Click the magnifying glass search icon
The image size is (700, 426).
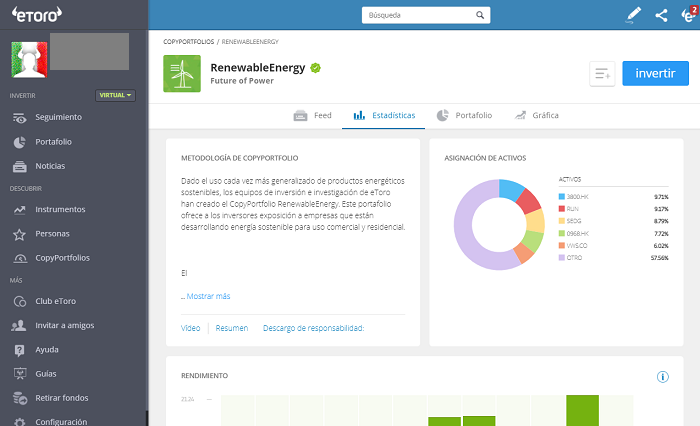point(480,15)
